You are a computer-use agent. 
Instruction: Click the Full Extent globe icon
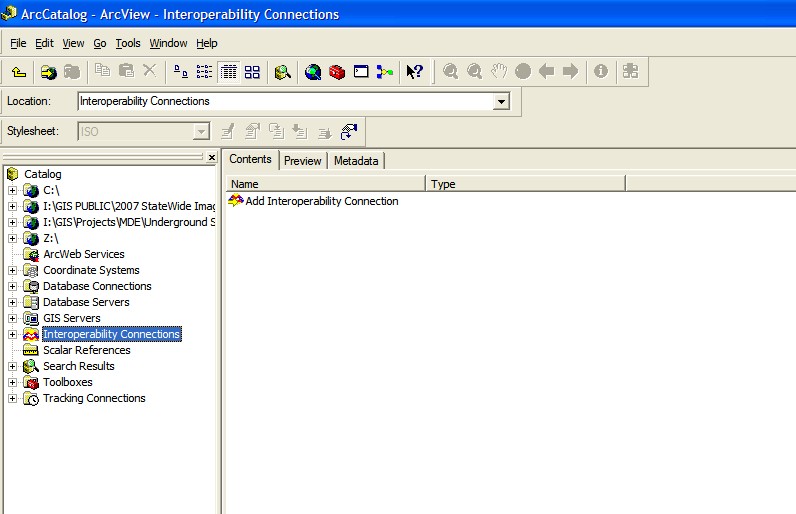coord(523,71)
